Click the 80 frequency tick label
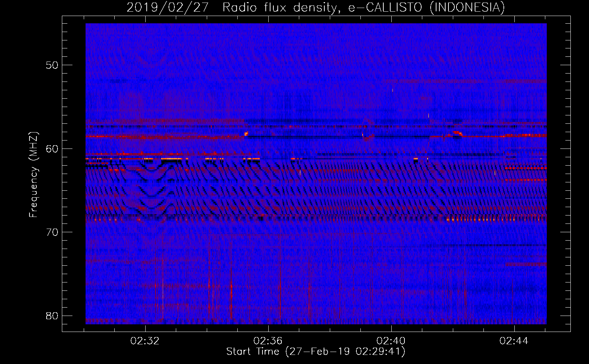 click(x=52, y=316)
